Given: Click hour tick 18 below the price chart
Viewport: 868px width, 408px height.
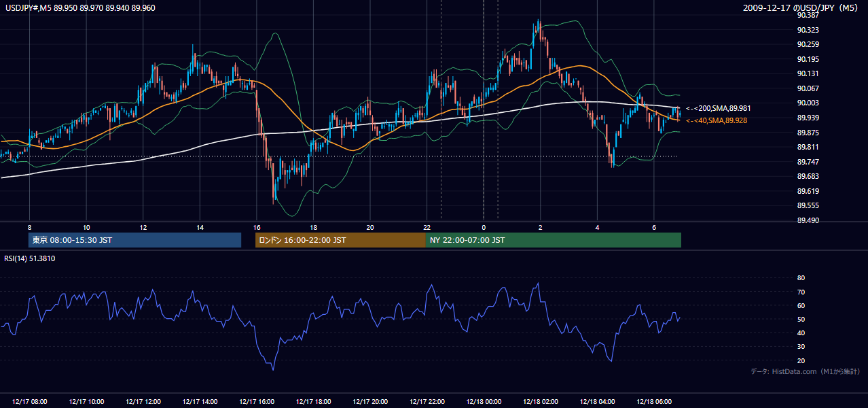Looking at the screenshot, I should pos(313,227).
